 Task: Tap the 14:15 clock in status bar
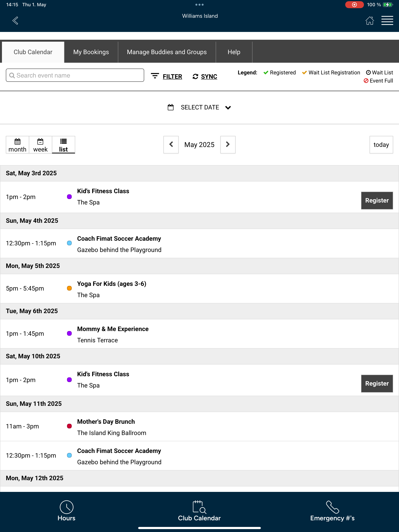click(12, 4)
